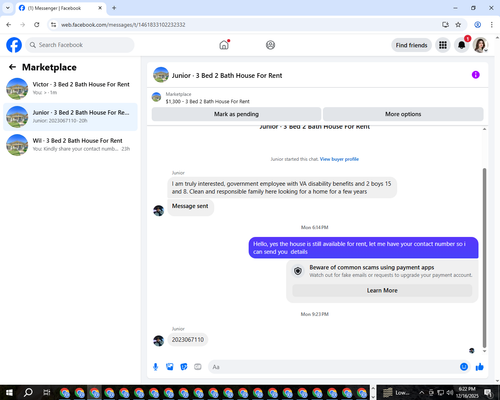Image resolution: width=500 pixels, height=400 pixels.
Task: Click the listing thumbnail in chat header
Action: [x=161, y=75]
